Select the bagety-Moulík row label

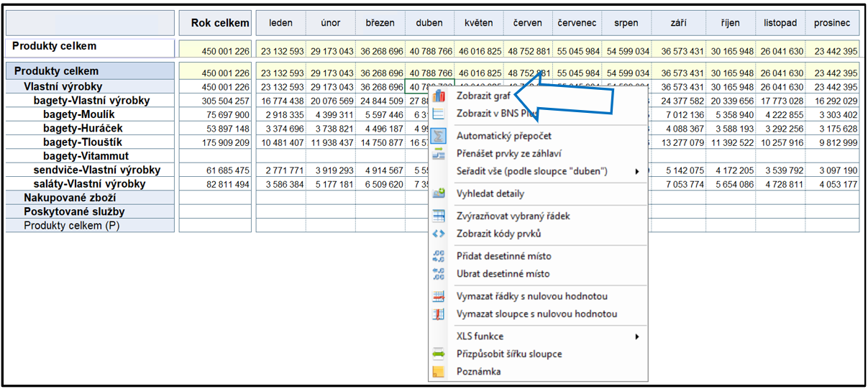pos(91,114)
